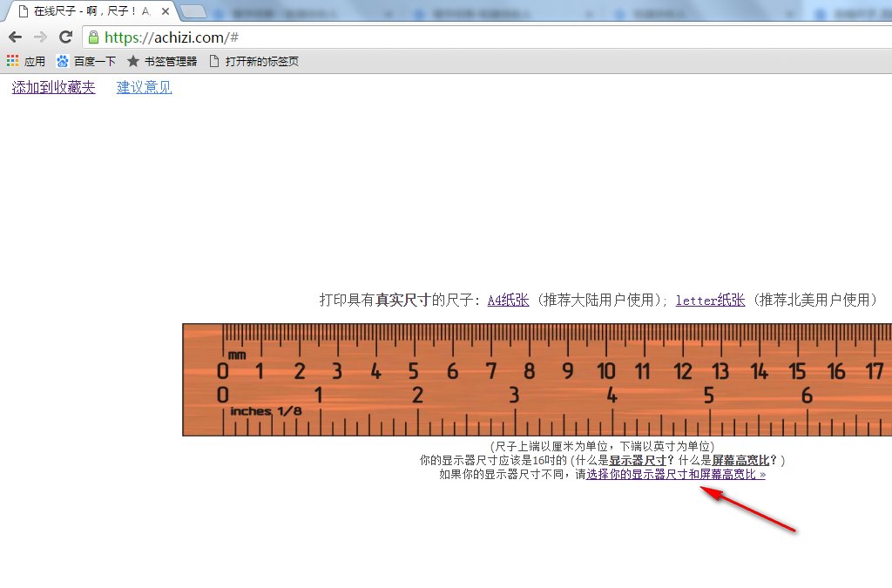Click the browser Forward arrow
The height and width of the screenshot is (588, 892).
point(40,37)
